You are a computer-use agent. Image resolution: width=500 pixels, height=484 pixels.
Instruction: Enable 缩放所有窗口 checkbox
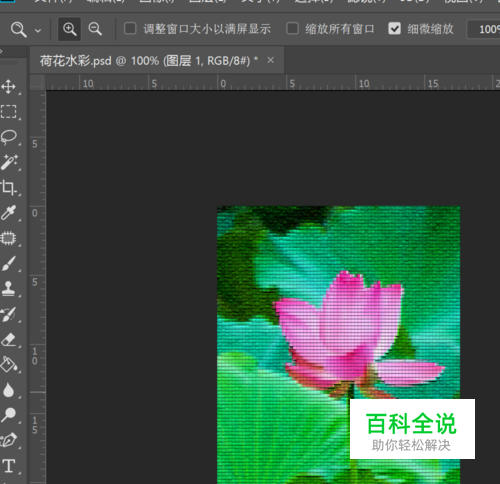tap(292, 29)
